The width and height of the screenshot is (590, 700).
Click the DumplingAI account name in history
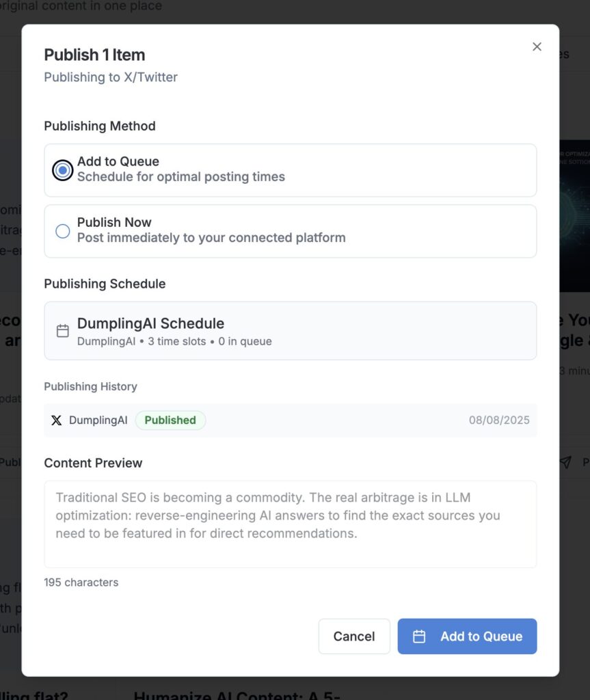click(98, 420)
